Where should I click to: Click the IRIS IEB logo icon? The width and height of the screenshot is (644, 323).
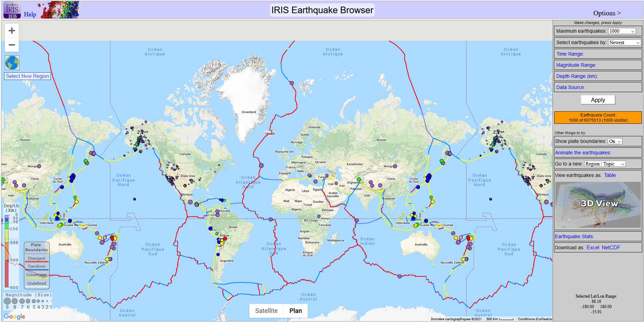pyautogui.click(x=12, y=10)
